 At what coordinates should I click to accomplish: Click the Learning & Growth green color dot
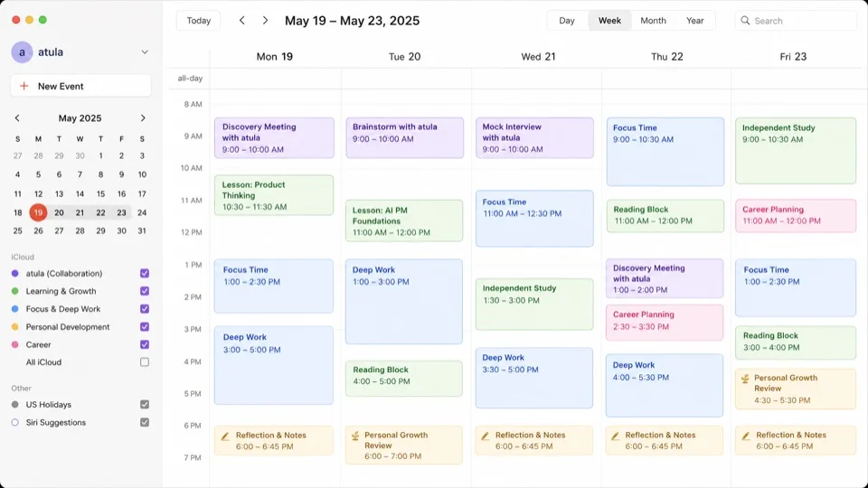click(15, 291)
